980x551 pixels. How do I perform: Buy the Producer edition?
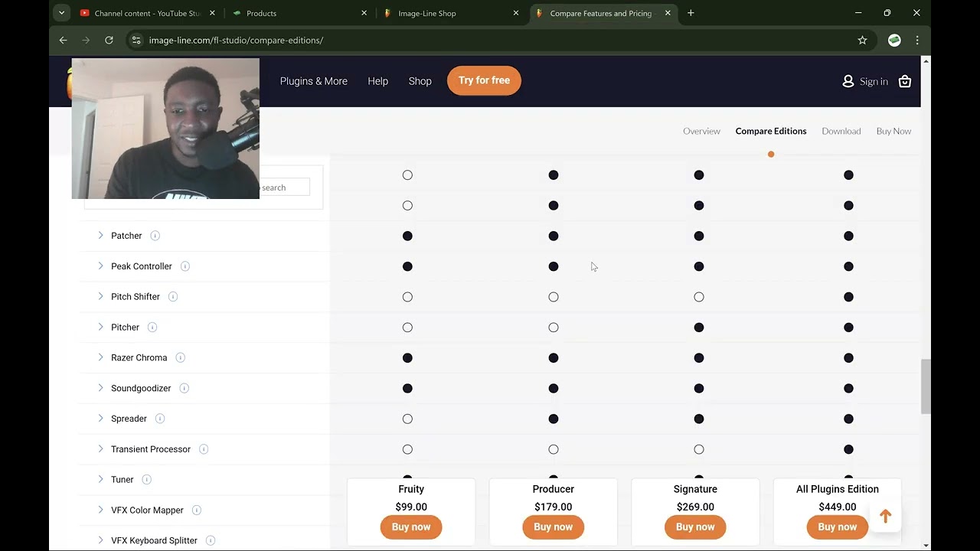point(554,527)
